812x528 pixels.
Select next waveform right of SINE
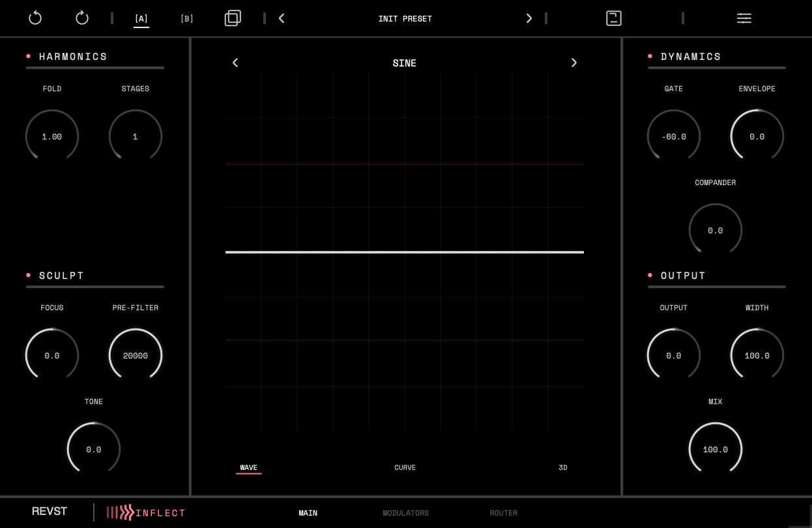pyautogui.click(x=573, y=63)
